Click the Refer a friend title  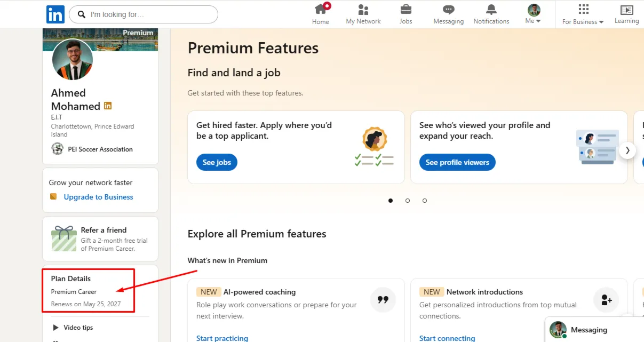coord(104,230)
